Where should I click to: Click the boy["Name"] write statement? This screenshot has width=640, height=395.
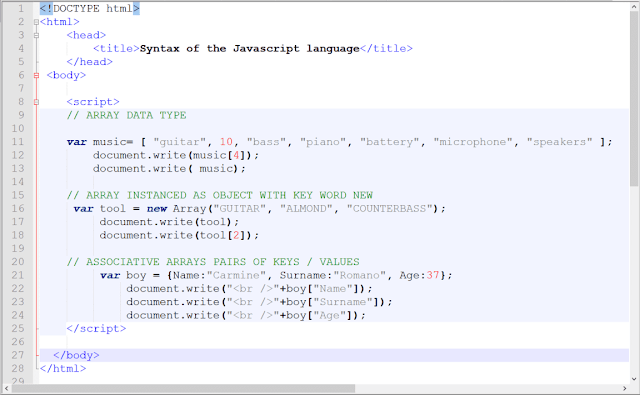(x=249, y=288)
